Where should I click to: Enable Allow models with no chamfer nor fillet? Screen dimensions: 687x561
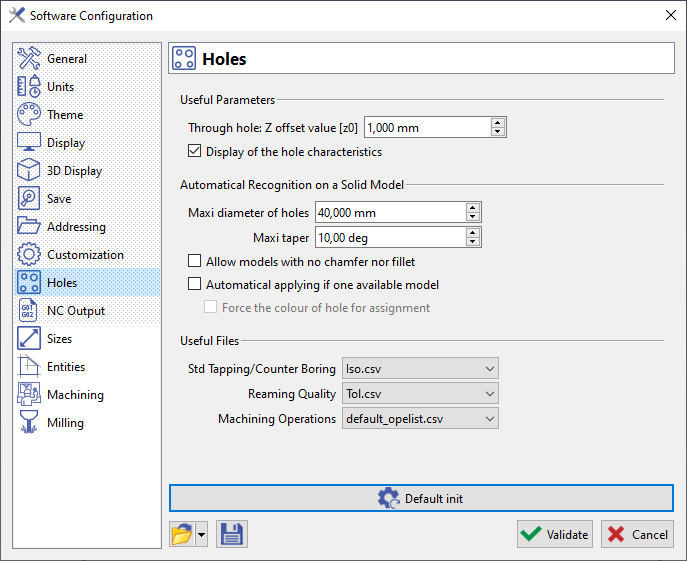195,261
